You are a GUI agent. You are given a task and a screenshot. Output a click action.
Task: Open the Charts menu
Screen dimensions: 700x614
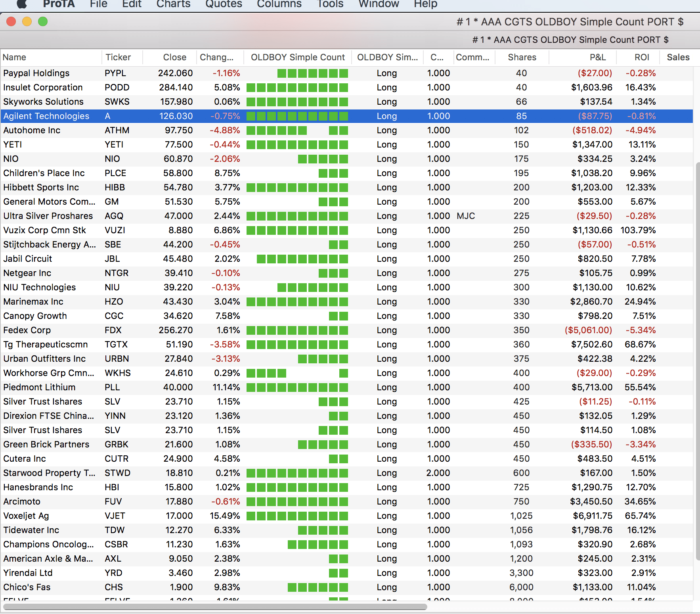click(x=173, y=4)
